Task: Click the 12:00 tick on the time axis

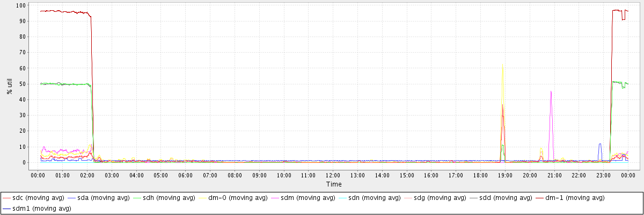Action: tap(333, 175)
